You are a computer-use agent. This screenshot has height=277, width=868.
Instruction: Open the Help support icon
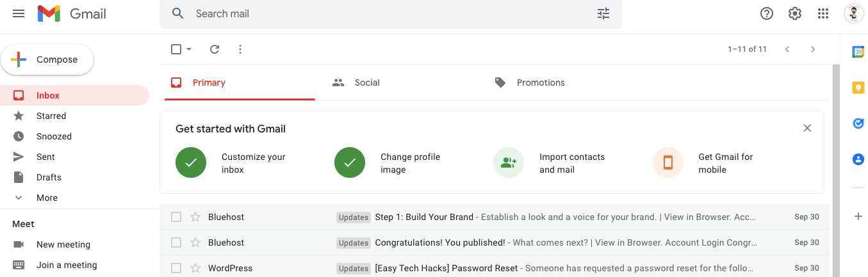[767, 13]
